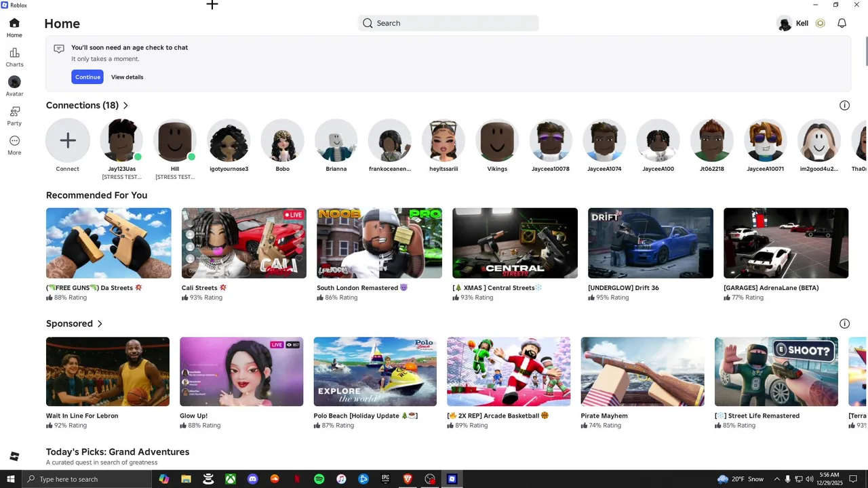The height and width of the screenshot is (488, 868).
Task: Focus the Search input field
Action: click(x=448, y=23)
